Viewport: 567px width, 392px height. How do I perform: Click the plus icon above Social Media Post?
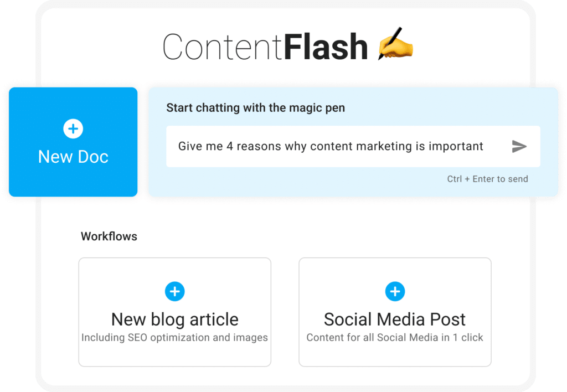tap(395, 291)
